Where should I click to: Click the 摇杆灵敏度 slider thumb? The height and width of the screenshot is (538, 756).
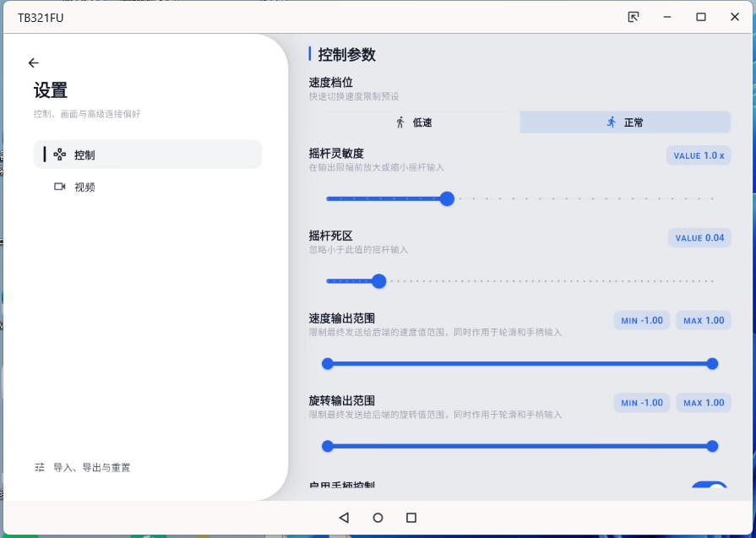point(447,198)
